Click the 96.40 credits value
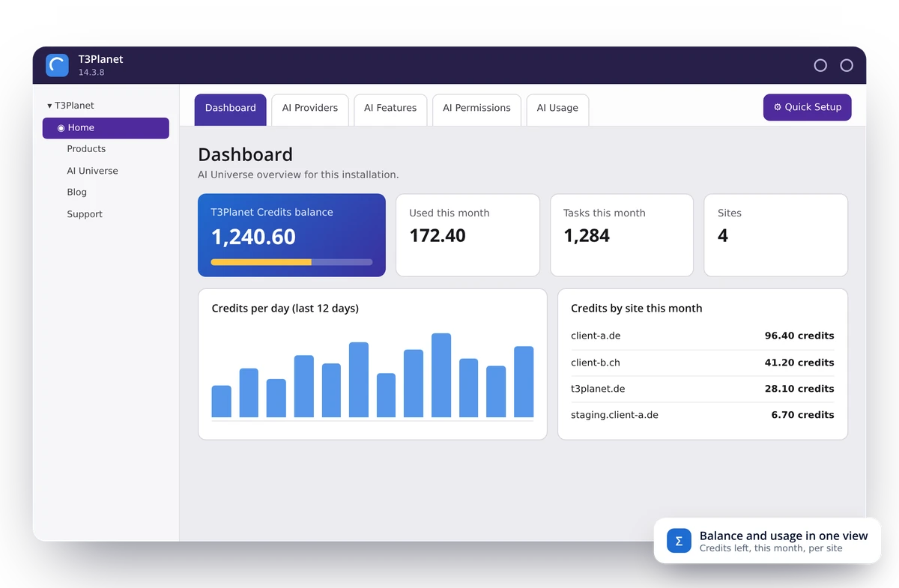 point(799,336)
